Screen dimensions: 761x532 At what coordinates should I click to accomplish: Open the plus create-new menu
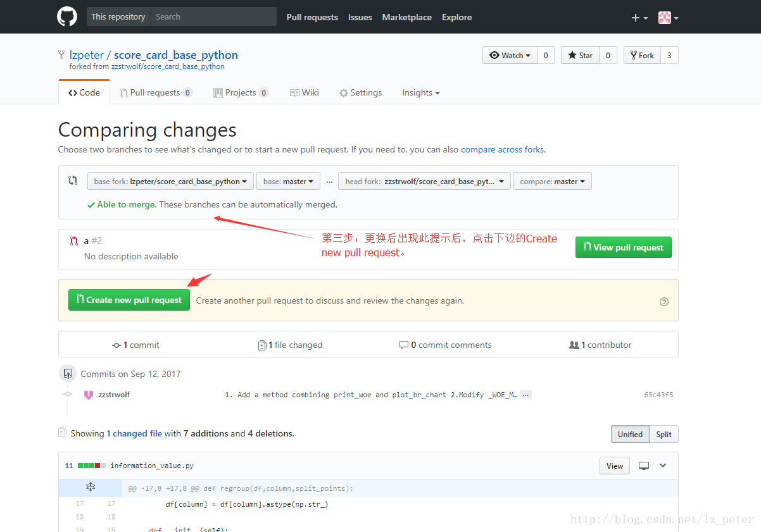point(639,18)
